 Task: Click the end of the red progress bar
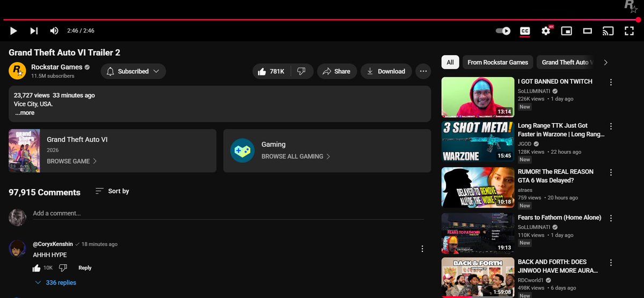(638, 20)
